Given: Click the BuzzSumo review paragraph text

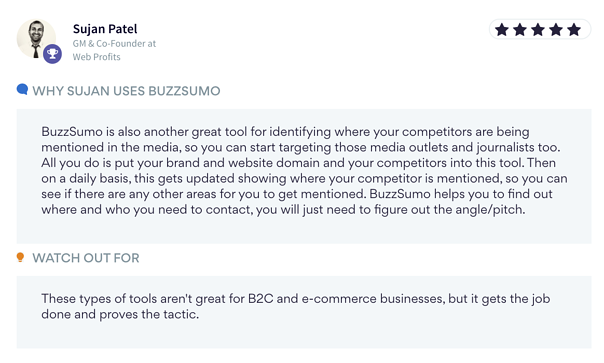Looking at the screenshot, I should point(304,170).
